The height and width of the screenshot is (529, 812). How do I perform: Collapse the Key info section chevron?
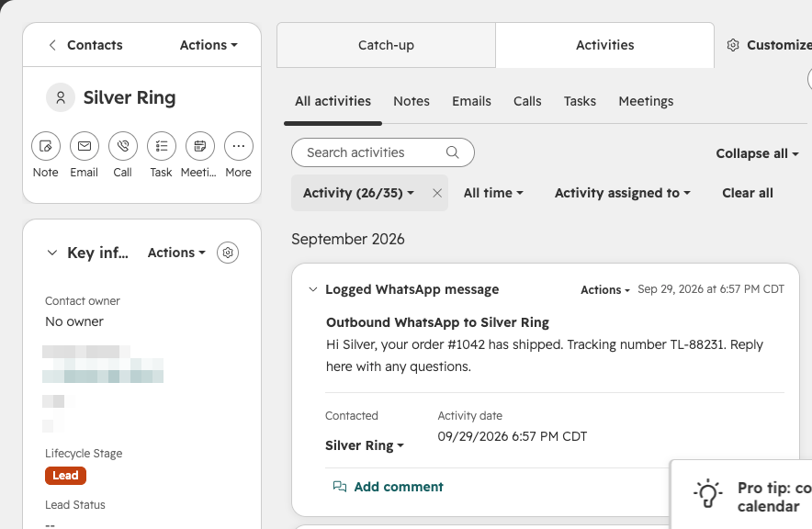tap(51, 253)
